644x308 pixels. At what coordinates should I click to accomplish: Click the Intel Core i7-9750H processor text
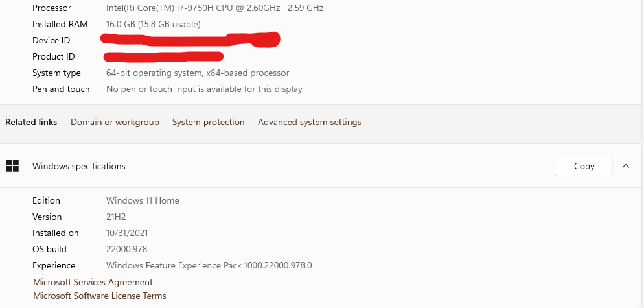214,8
